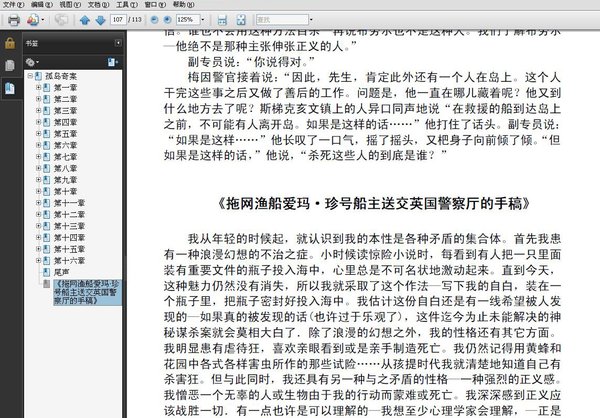This screenshot has height=418, width=600.
Task: Click the line 副专员说:"你说得对。"
Action: [251, 62]
